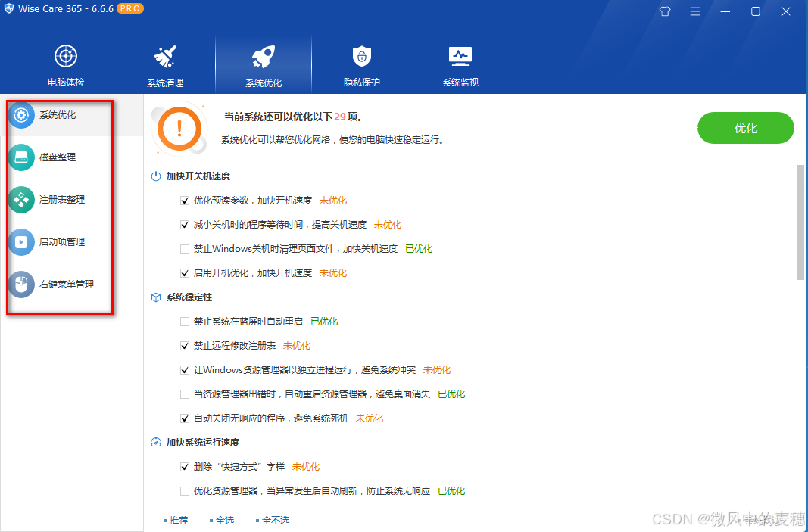Open the skin shirt icon in title bar
Viewport: 808px width, 532px height.
click(665, 11)
